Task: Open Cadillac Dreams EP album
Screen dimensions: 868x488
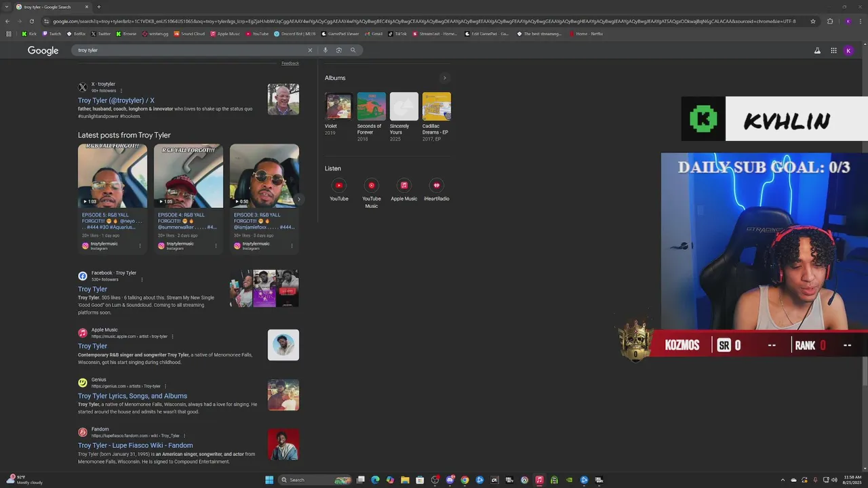Action: pyautogui.click(x=437, y=106)
